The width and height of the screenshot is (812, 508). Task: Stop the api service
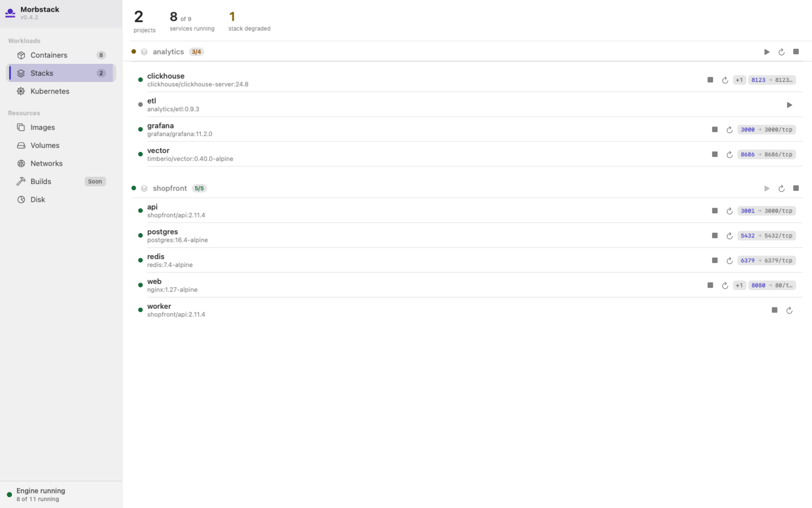tap(715, 211)
